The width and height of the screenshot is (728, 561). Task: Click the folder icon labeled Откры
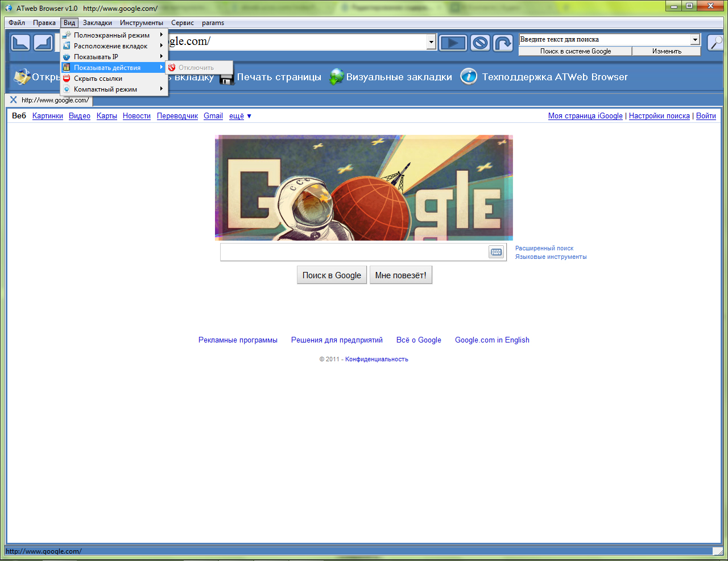(x=22, y=77)
